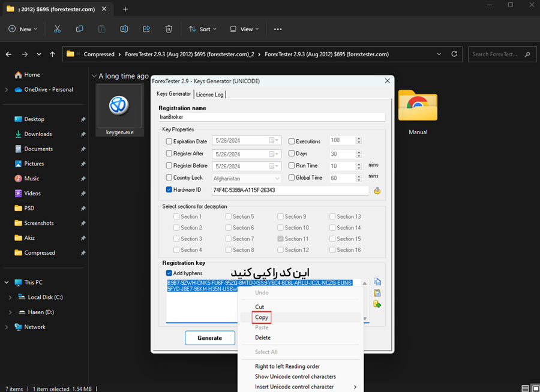
Task: Open the recent locations chevron
Action: [x=39, y=55]
